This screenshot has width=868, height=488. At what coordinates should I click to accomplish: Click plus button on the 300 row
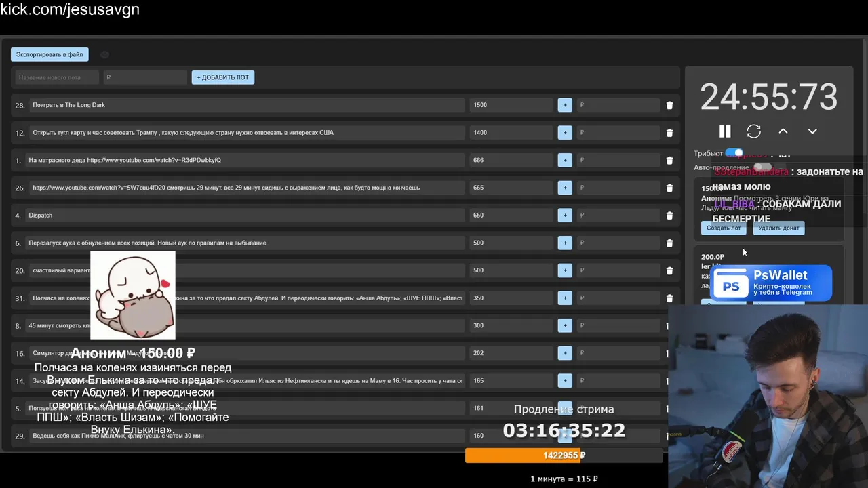click(565, 325)
